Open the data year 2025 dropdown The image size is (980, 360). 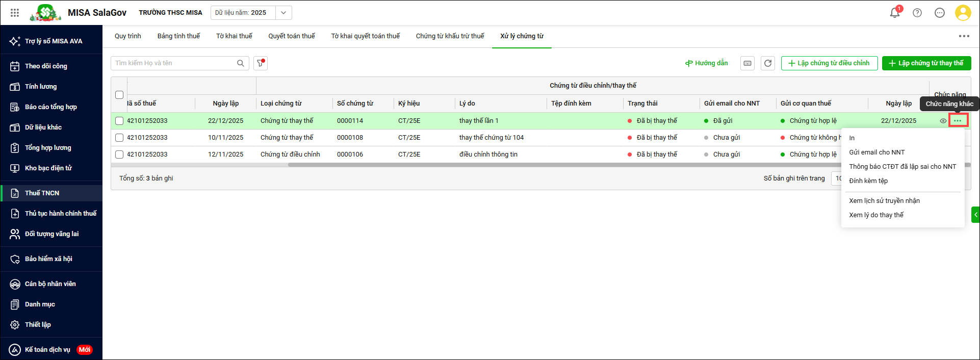coord(283,13)
